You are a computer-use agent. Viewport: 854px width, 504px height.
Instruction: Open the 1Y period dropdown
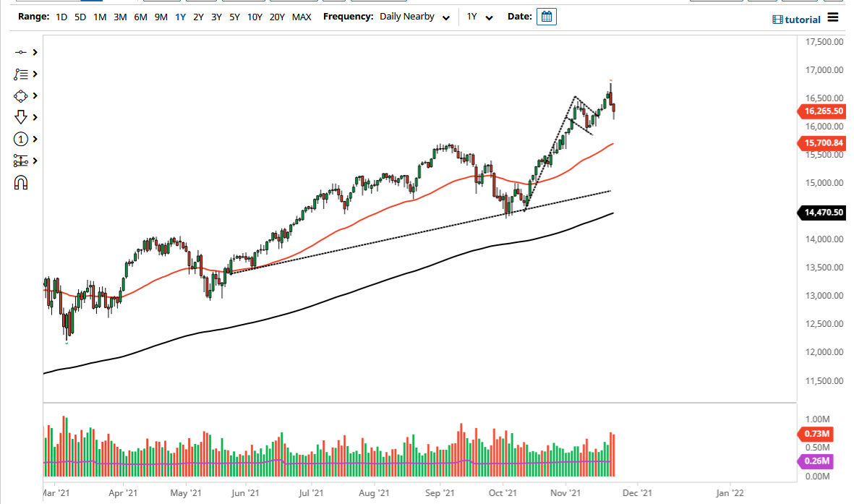(490, 17)
